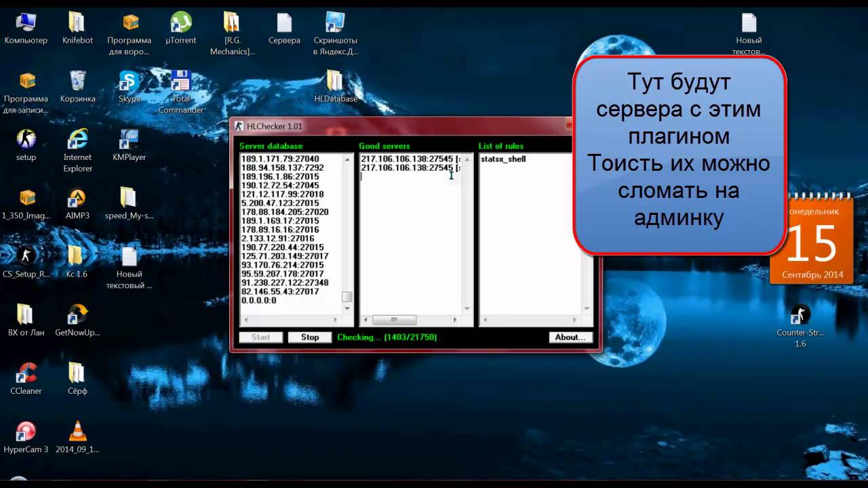
Task: Click the Stop button in HLChecker
Action: (310, 337)
